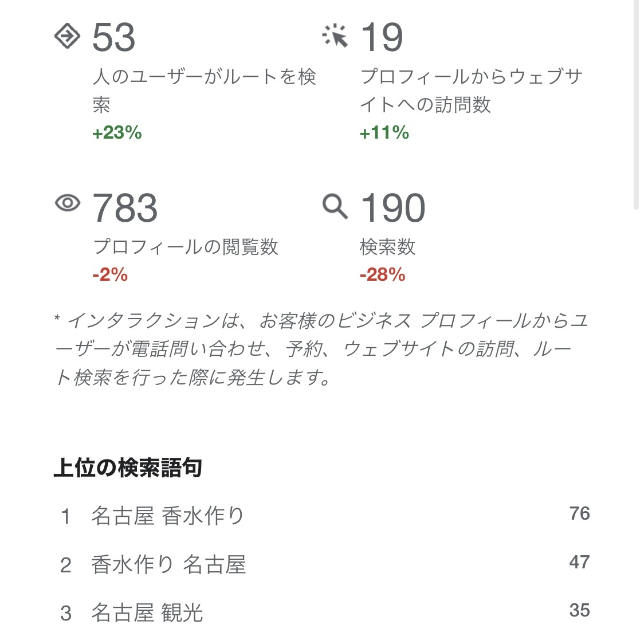The image size is (644, 644).
Task: Select the 190 searches number
Action: (392, 207)
